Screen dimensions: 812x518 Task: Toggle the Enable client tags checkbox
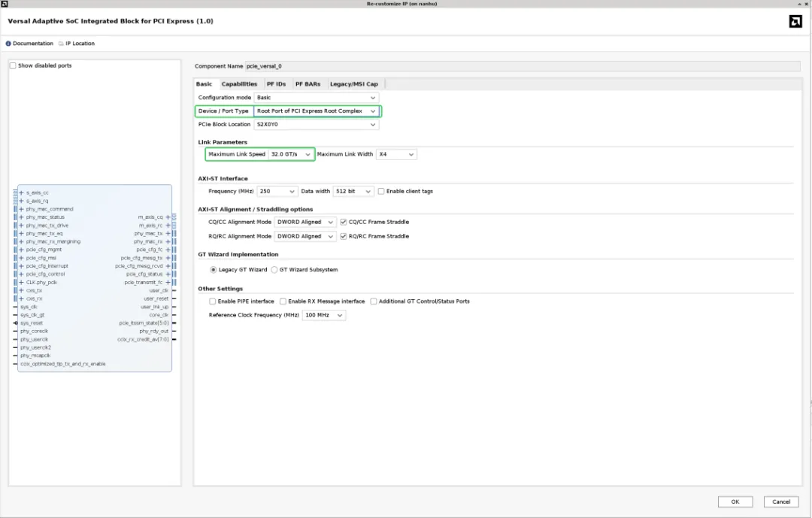coord(381,192)
